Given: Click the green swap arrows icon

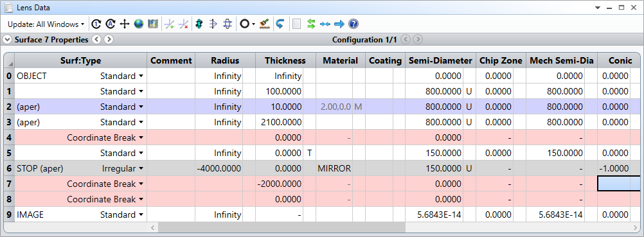Looking at the screenshot, I should (311, 24).
